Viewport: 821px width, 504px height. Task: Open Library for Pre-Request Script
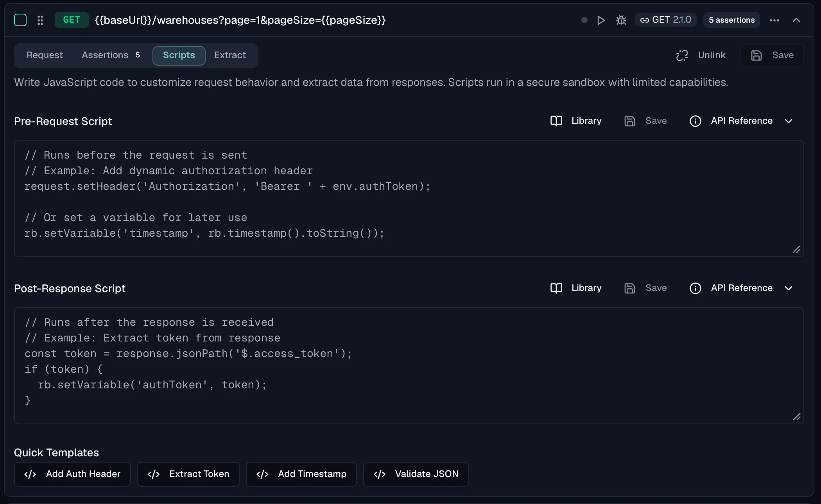(576, 121)
